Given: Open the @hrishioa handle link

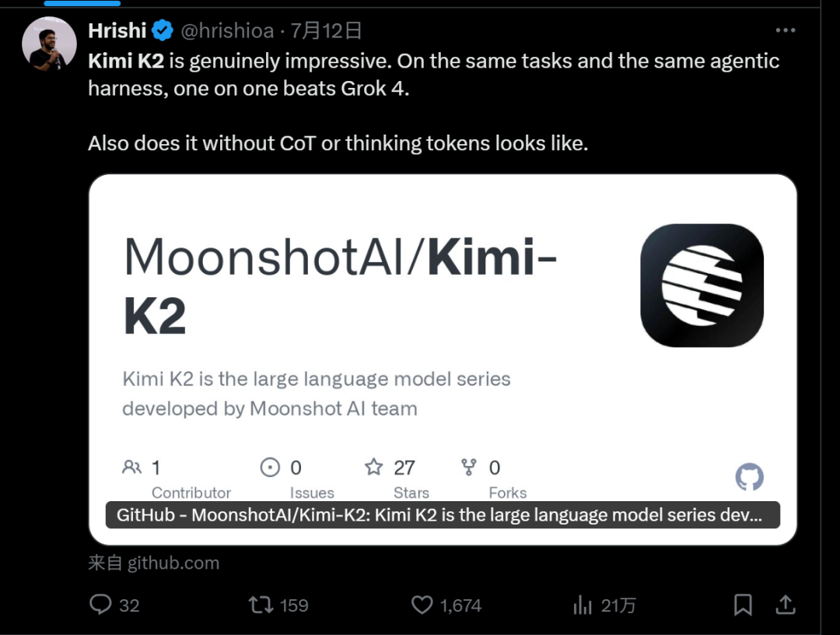Looking at the screenshot, I should (227, 30).
